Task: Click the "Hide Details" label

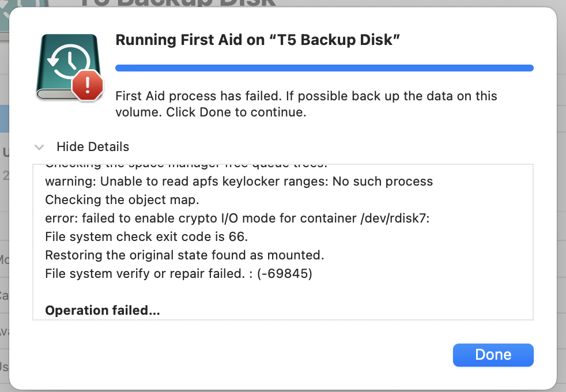Action: click(93, 147)
